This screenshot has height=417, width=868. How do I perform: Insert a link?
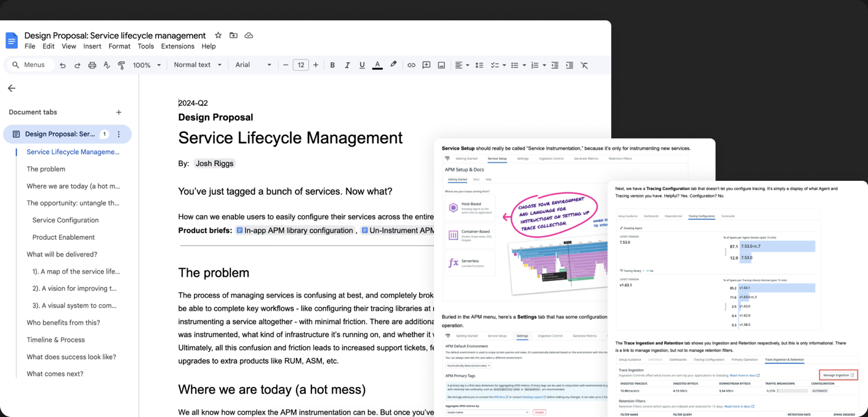tap(411, 65)
